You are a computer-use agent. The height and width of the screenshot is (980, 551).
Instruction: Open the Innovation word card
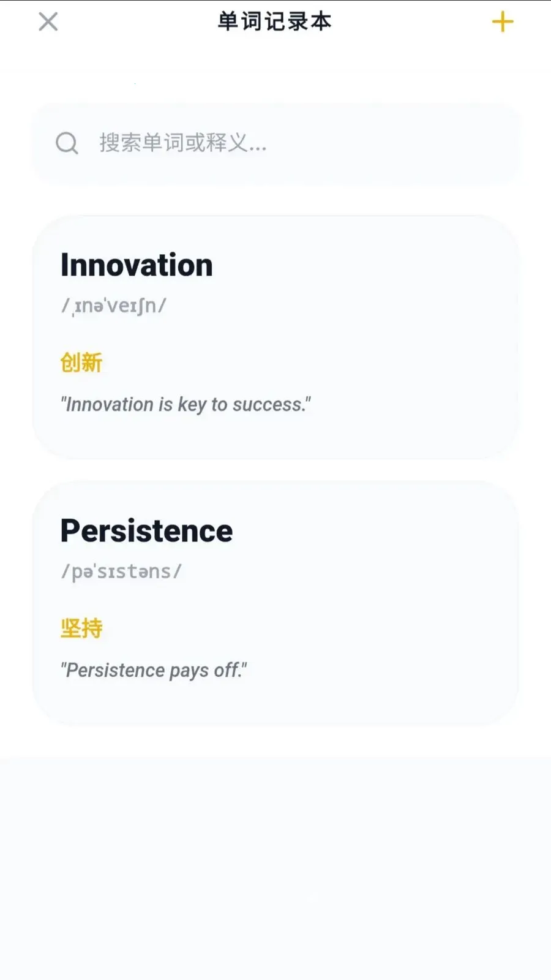[275, 337]
